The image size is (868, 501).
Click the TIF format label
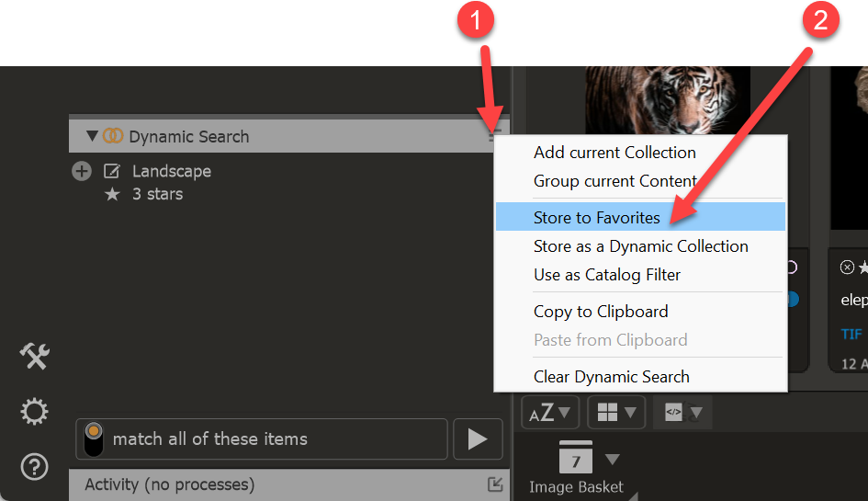pos(851,335)
